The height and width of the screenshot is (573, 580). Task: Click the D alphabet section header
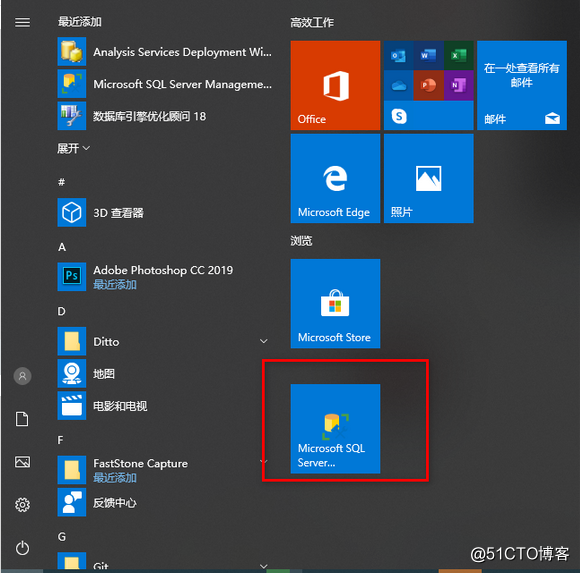(61, 311)
